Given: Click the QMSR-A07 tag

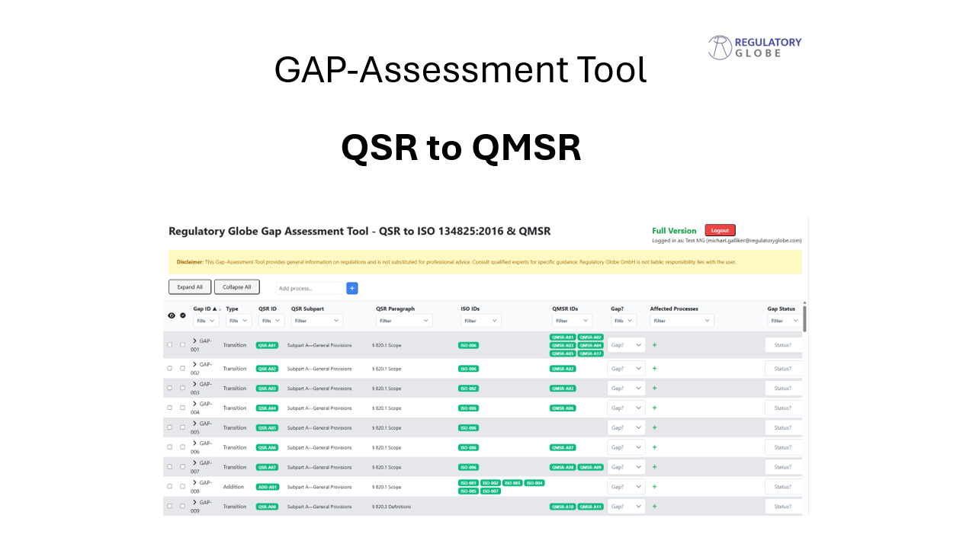Looking at the screenshot, I should click(563, 448).
